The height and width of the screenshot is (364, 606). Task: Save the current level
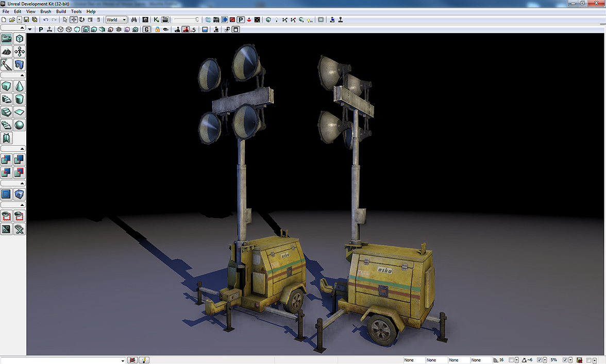[x=26, y=20]
